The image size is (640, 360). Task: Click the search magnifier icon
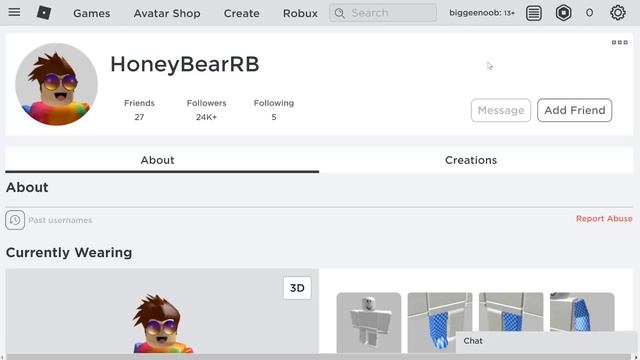(340, 13)
